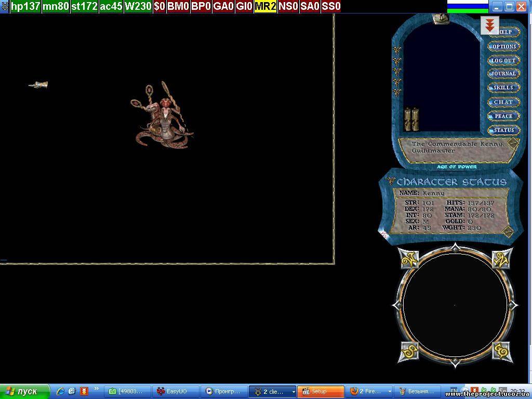532x399 pixels.
Task: Click the 'hp137' title bar status tile
Action: click(x=26, y=6)
